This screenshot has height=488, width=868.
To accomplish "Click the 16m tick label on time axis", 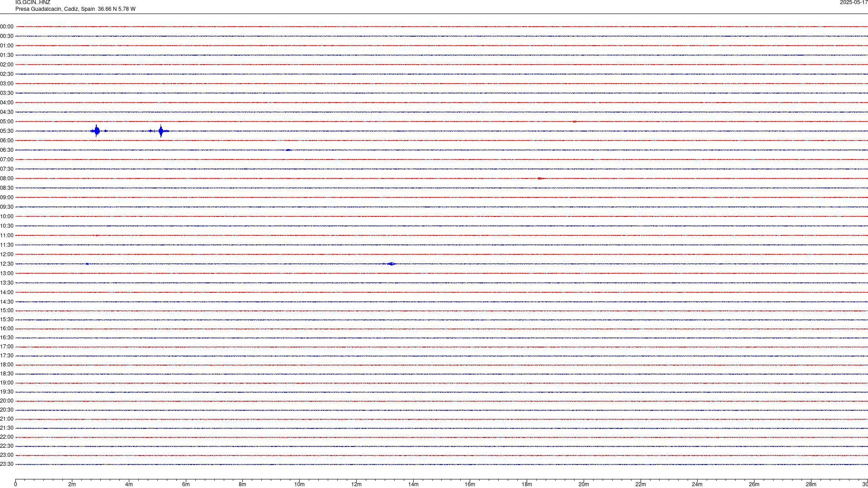I will pyautogui.click(x=470, y=484).
